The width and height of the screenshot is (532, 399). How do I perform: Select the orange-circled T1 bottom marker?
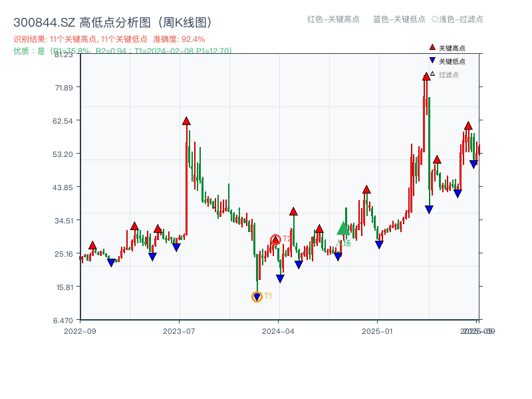coord(256,296)
